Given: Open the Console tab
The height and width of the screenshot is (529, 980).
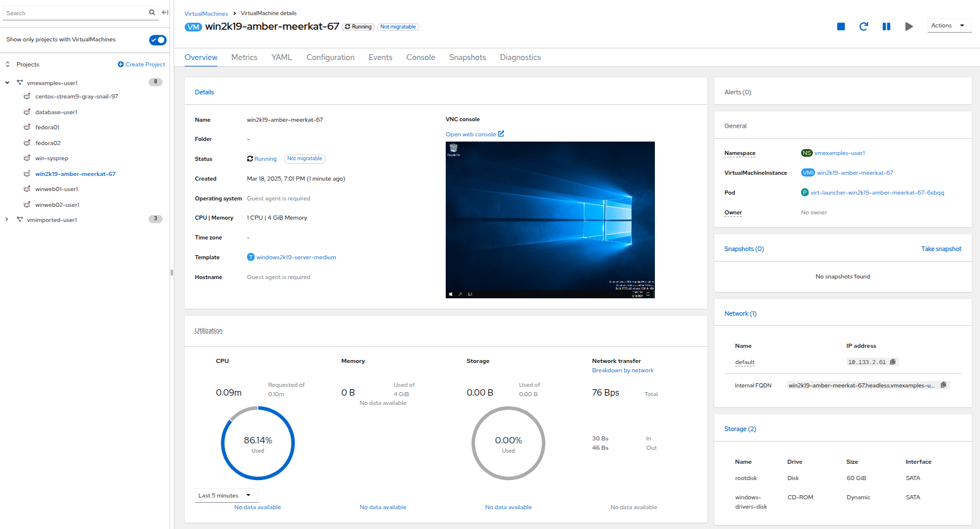Looking at the screenshot, I should (x=420, y=57).
